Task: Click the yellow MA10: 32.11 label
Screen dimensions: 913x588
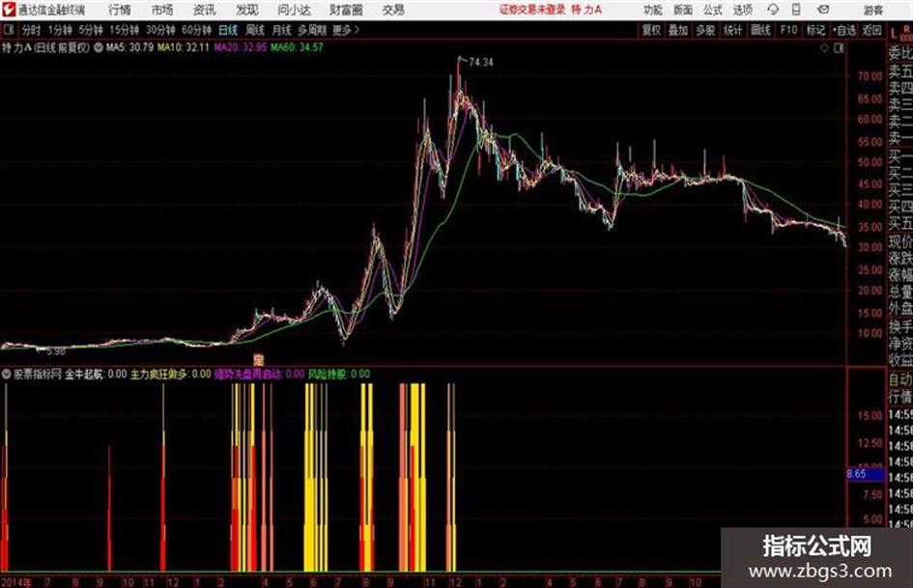Action: tap(184, 47)
